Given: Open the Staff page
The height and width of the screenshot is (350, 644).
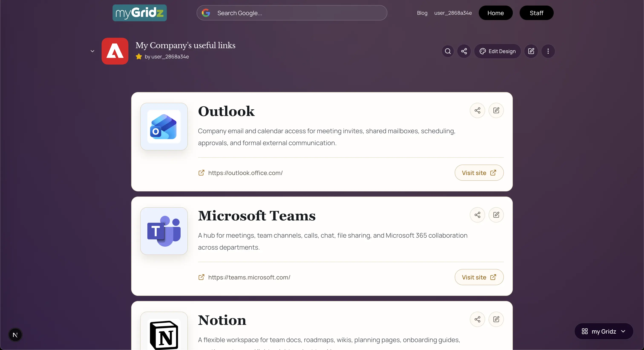Looking at the screenshot, I should point(536,13).
